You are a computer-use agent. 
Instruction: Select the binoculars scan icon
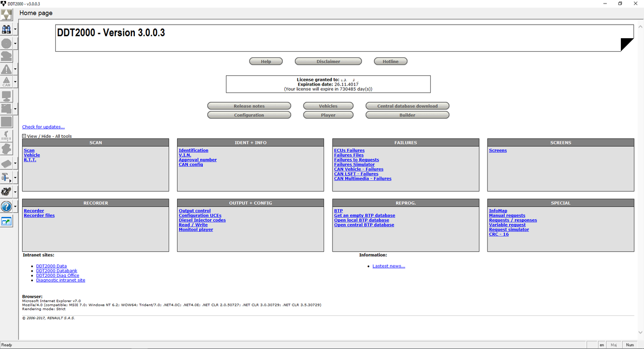pyautogui.click(x=6, y=30)
